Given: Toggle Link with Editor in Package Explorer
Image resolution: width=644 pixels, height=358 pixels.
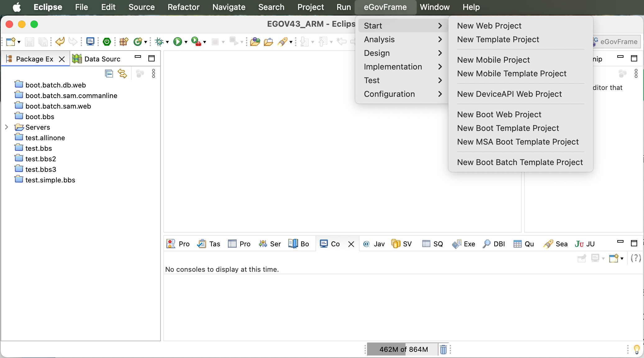Looking at the screenshot, I should click(x=122, y=74).
